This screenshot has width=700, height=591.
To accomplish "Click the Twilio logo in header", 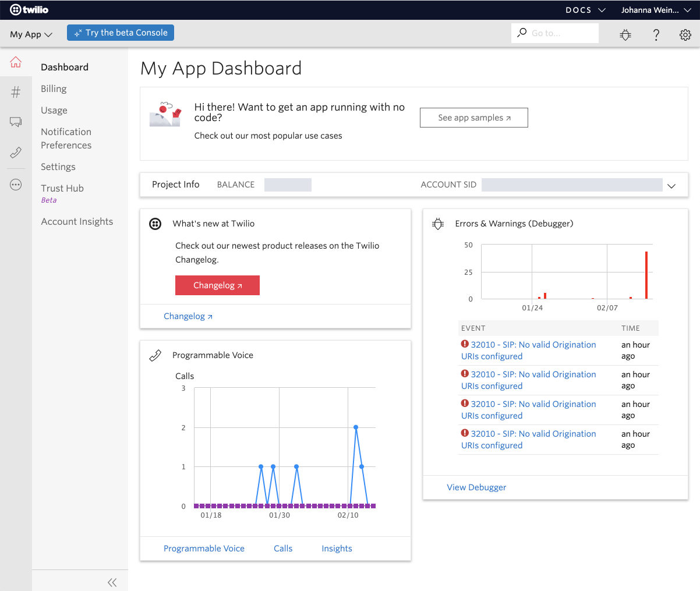I will (x=29, y=10).
